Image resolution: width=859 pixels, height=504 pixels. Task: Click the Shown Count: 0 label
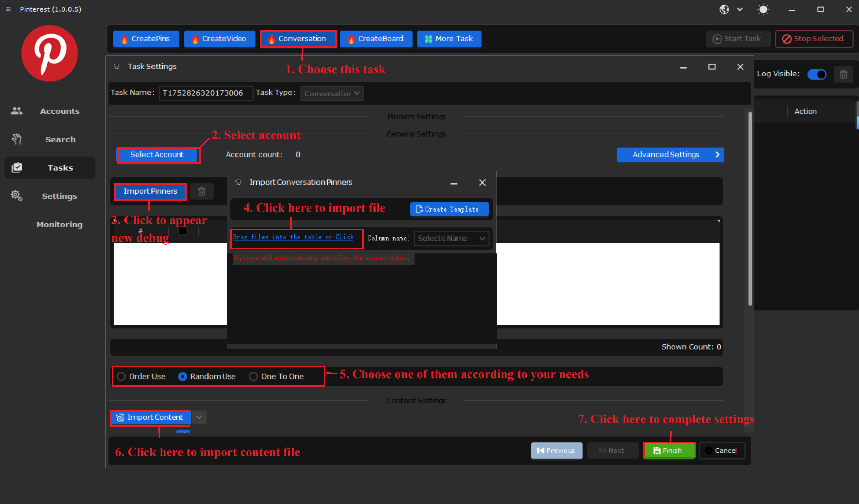tap(691, 347)
